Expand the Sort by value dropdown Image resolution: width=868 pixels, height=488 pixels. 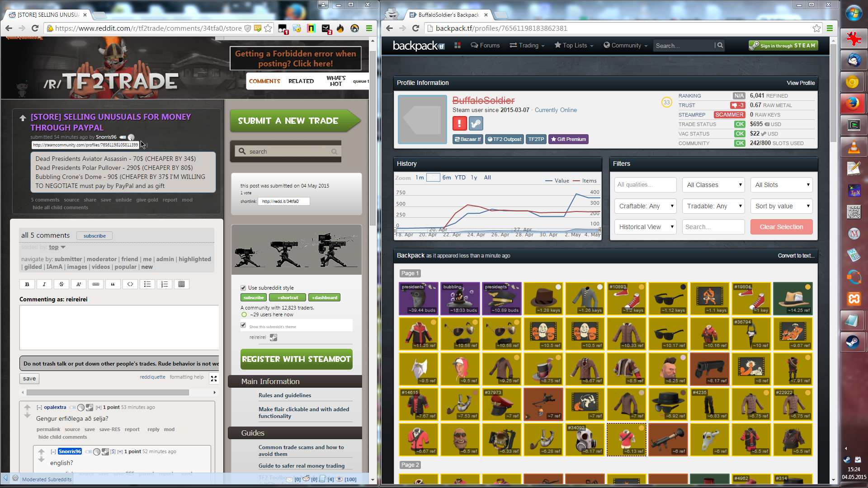pyautogui.click(x=782, y=206)
